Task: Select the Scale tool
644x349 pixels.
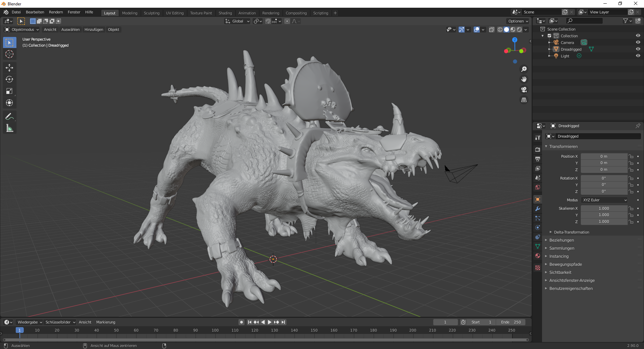Action: (x=9, y=91)
